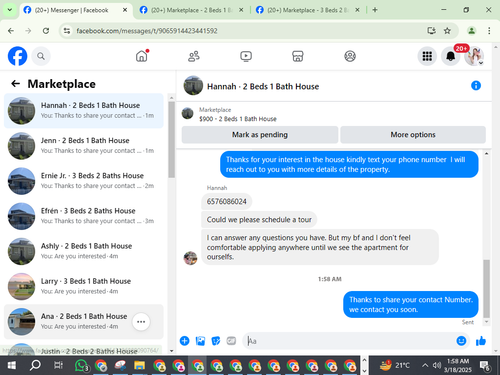This screenshot has width=500, height=375.
Task: Open the Facebook search icon
Action: tap(41, 56)
